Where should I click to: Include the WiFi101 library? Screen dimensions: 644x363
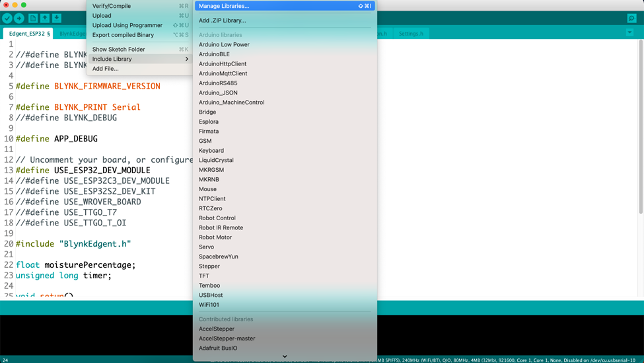[x=285, y=305]
